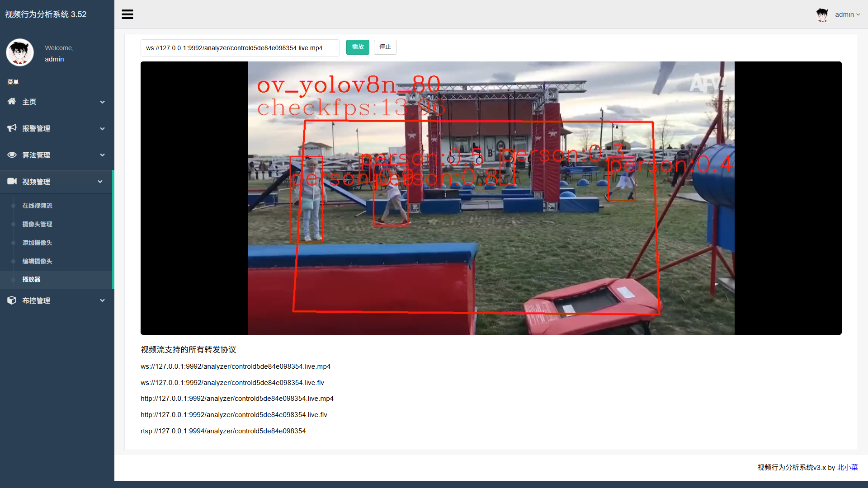Expand the 布控管理 chevron
Image resolution: width=868 pixels, height=488 pixels.
102,300
